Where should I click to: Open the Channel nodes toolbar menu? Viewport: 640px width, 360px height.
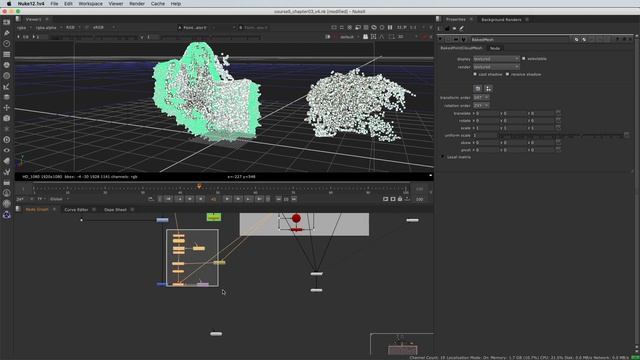click(7, 54)
